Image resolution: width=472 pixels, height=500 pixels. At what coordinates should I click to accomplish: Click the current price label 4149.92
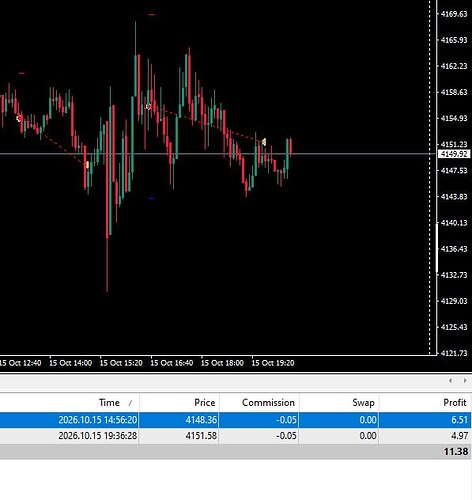(454, 154)
